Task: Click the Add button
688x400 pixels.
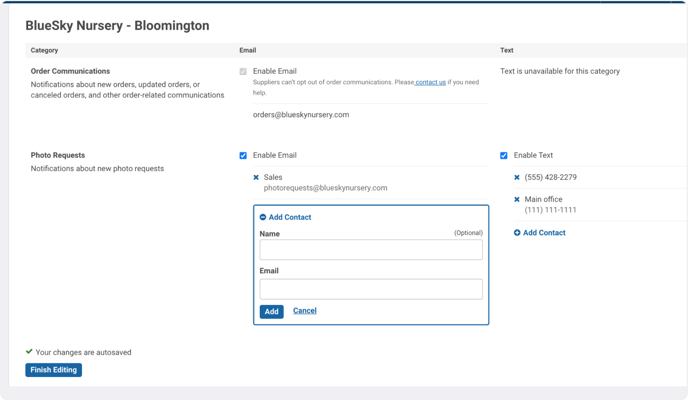Action: tap(272, 311)
